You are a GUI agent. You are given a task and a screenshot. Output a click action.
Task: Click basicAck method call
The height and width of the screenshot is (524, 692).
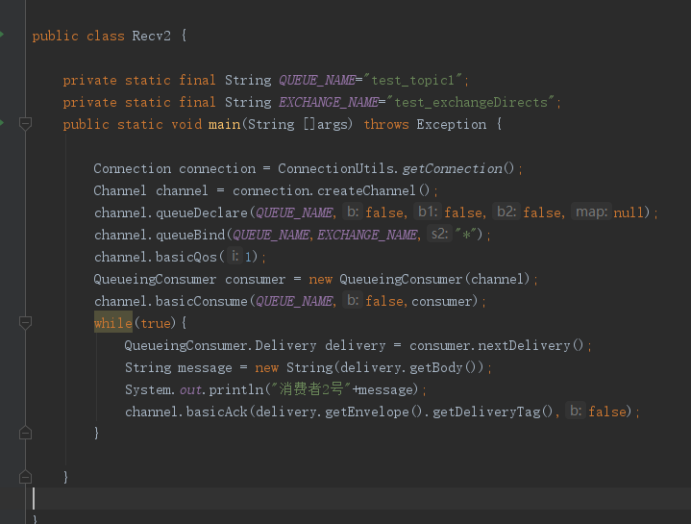217,411
